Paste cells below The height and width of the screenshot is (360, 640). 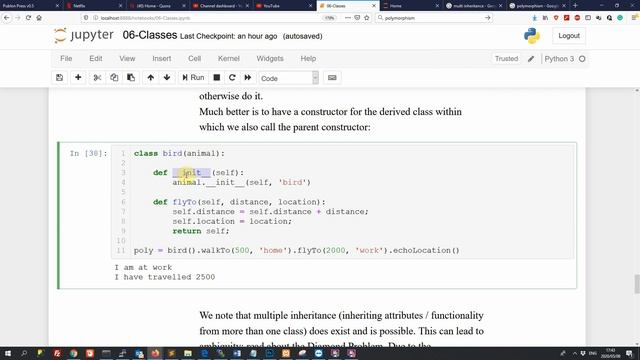(x=131, y=78)
